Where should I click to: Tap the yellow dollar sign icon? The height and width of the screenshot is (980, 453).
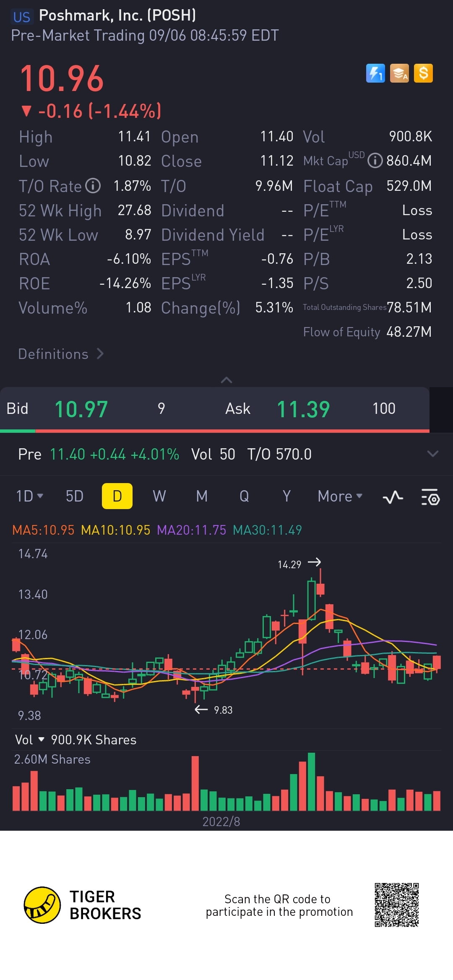(423, 73)
